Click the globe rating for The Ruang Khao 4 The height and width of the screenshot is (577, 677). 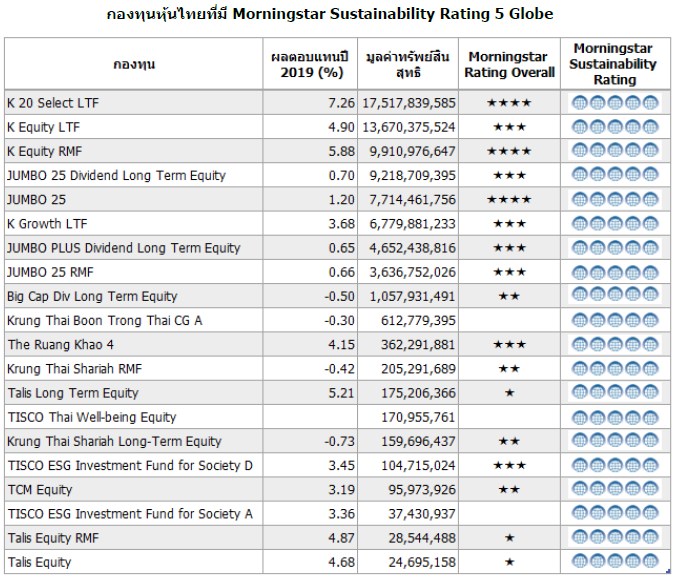(615, 344)
